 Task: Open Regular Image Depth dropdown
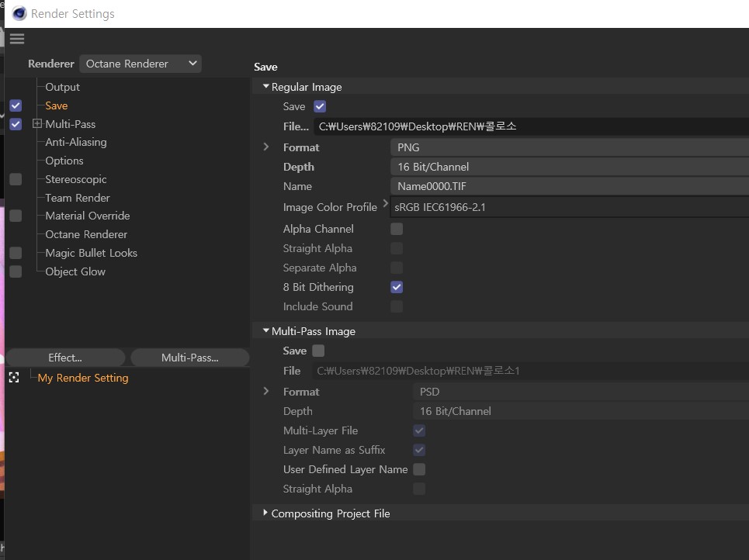(x=570, y=167)
